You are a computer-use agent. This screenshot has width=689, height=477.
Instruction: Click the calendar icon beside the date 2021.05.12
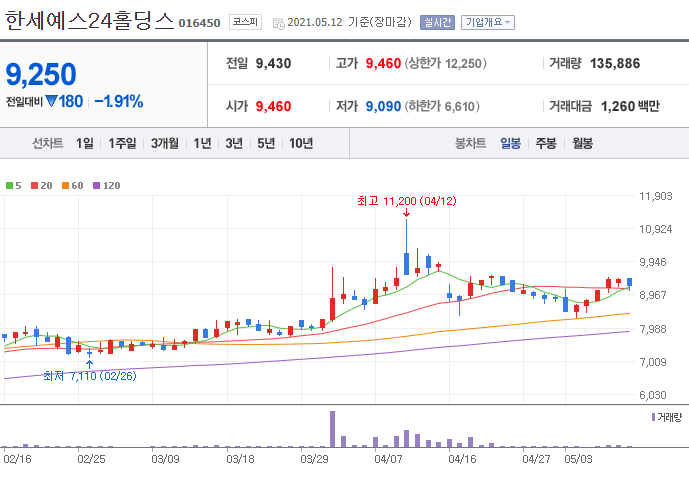point(278,23)
